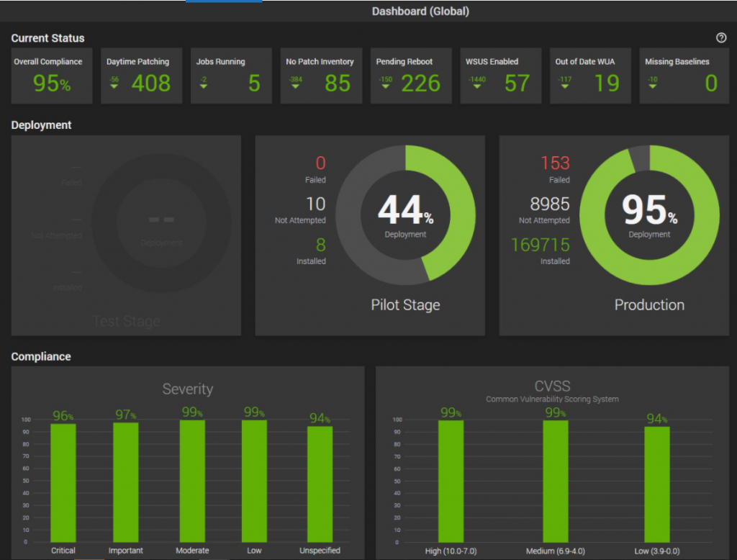
Task: Open the Overall Compliance 95% tile
Action: 52,76
